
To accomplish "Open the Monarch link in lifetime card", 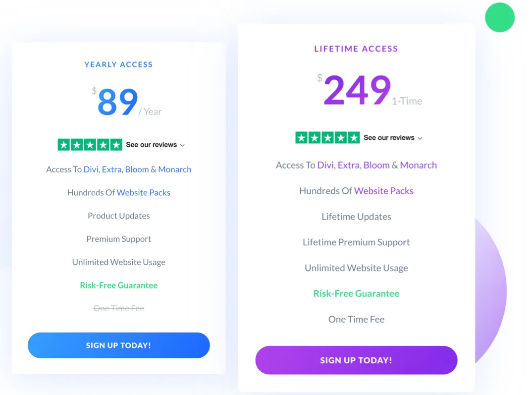I will 419,165.
